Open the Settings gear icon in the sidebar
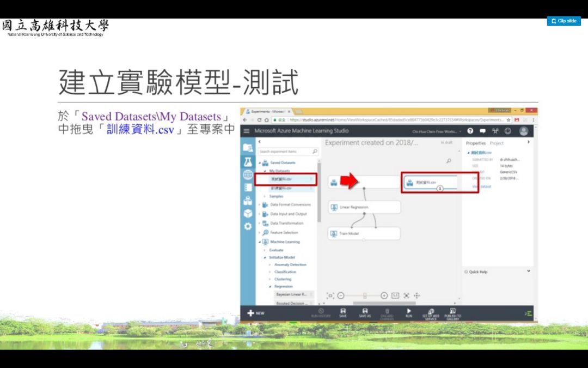588x368 pixels. [248, 226]
